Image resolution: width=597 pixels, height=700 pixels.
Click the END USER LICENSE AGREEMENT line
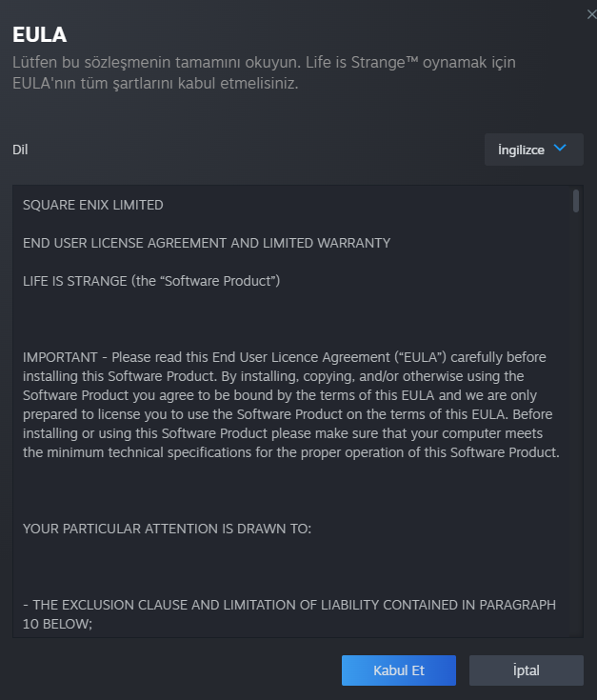coord(207,243)
